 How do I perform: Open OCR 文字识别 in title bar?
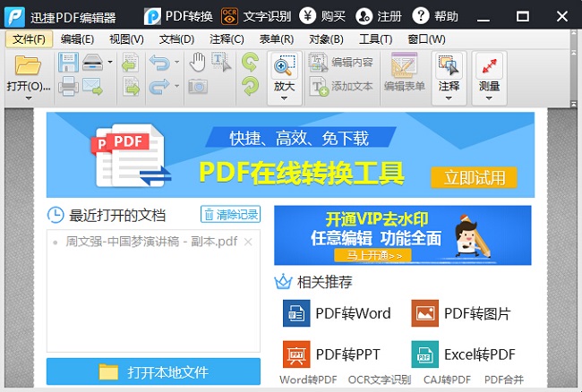(x=256, y=16)
